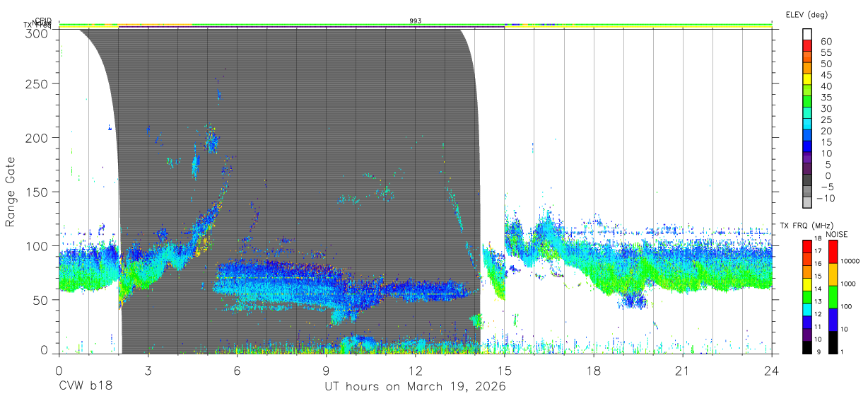Click the white top swatch of ELEV legend
Viewport: 868px width, 401px height.
(x=808, y=34)
